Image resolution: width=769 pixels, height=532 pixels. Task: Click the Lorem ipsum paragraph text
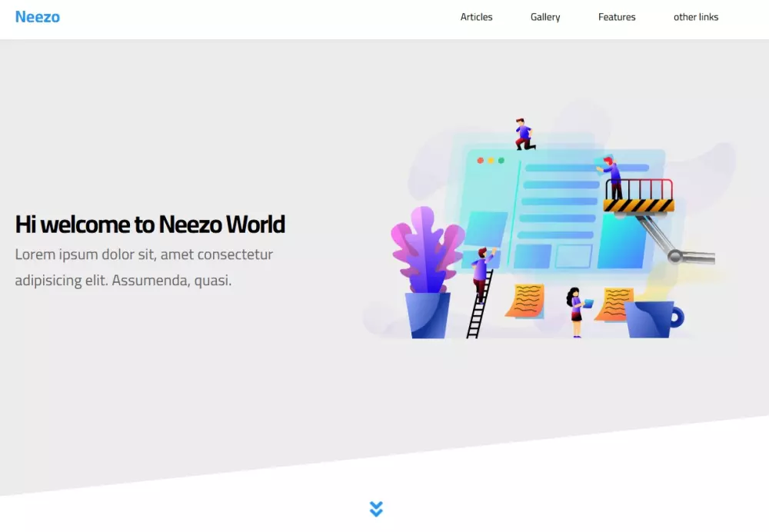(143, 267)
